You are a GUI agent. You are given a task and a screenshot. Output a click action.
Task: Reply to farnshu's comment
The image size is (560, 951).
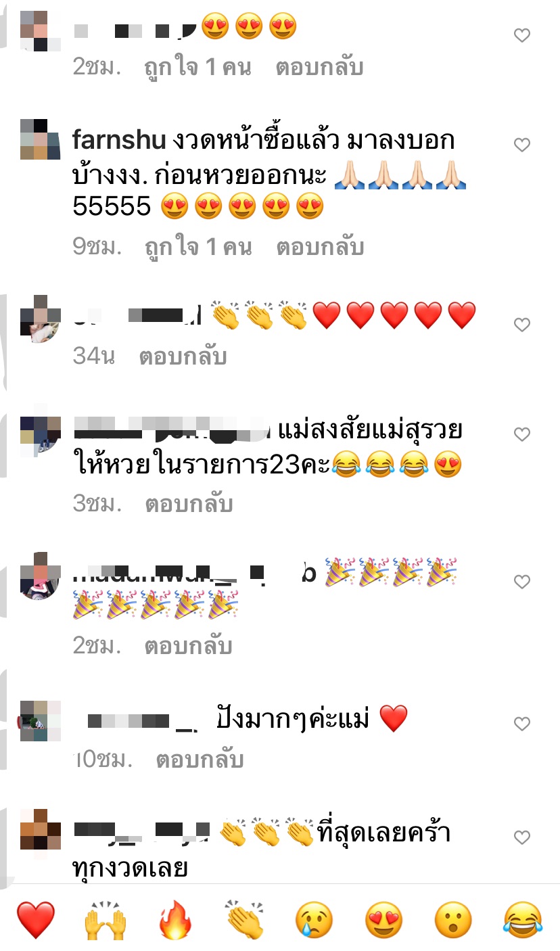[320, 248]
